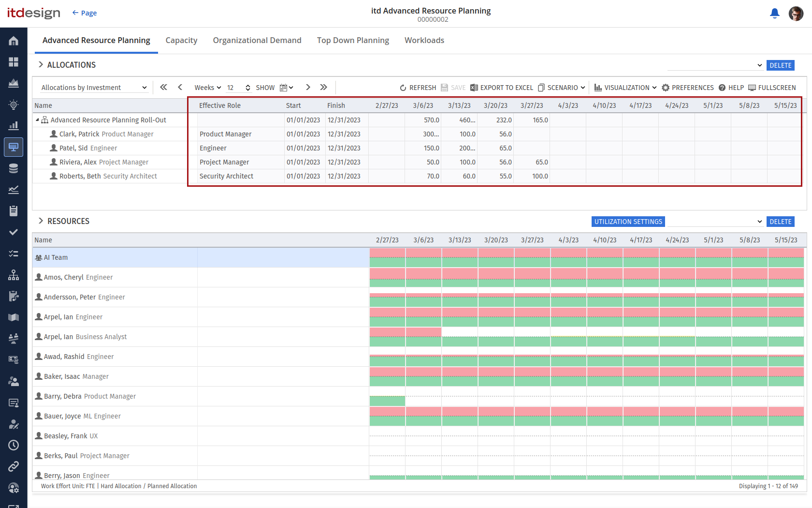812x508 pixels.
Task: Open notifications bell
Action: pos(775,14)
